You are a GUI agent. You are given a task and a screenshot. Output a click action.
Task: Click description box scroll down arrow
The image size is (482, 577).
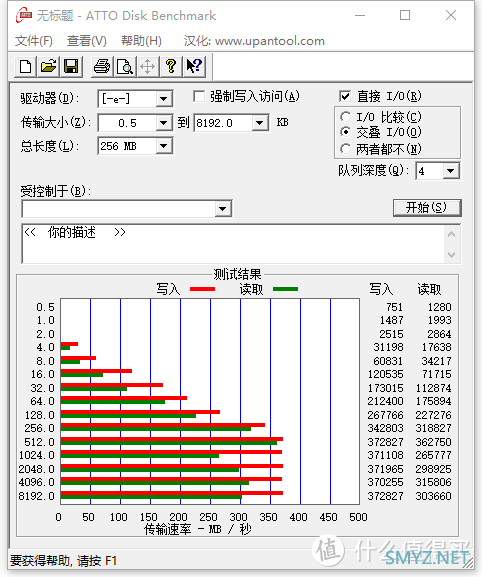[452, 255]
